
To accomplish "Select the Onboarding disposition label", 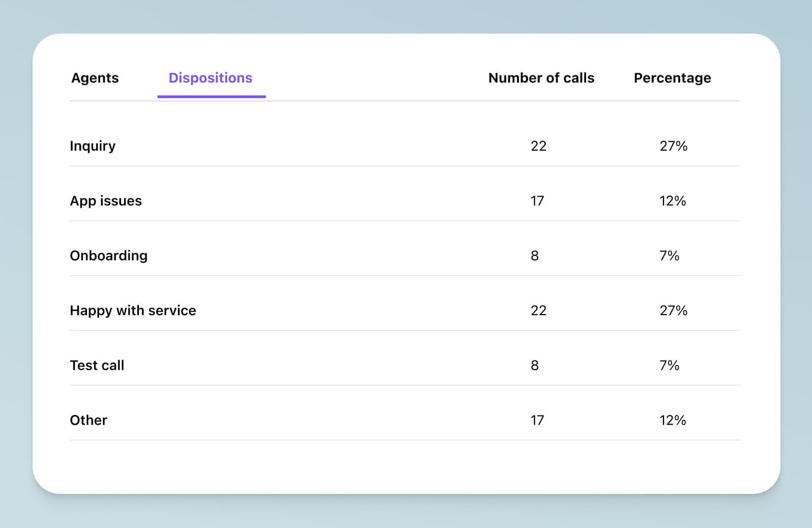I will [108, 256].
